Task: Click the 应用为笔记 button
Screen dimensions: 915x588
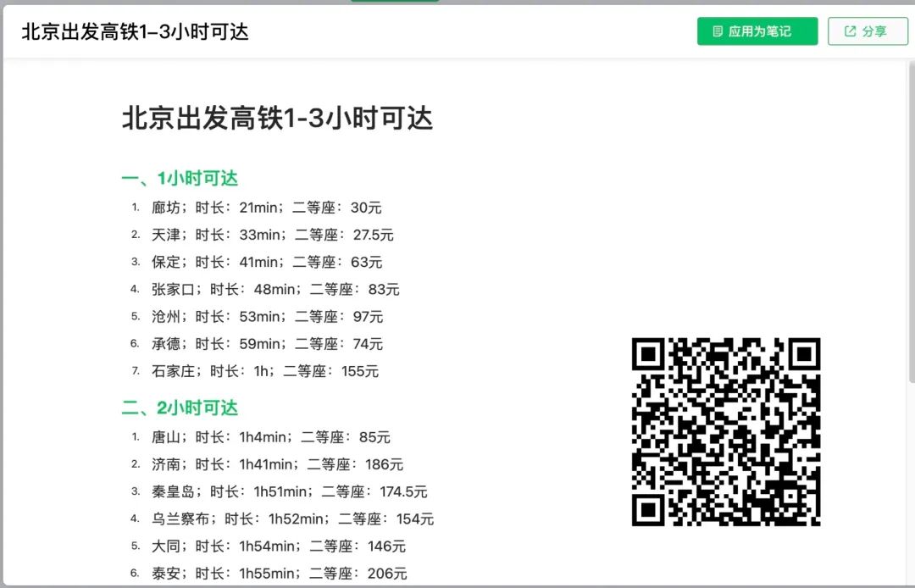Action: click(x=757, y=31)
